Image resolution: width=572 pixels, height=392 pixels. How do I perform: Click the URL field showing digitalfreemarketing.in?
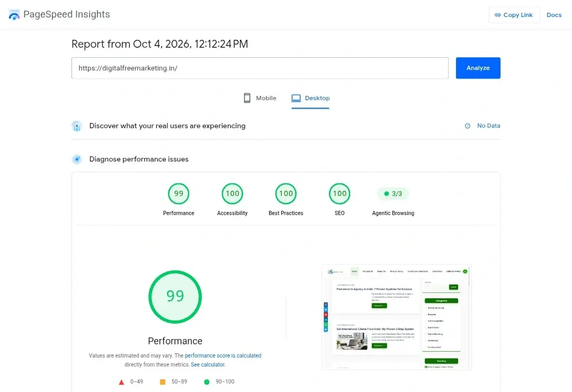pyautogui.click(x=260, y=68)
